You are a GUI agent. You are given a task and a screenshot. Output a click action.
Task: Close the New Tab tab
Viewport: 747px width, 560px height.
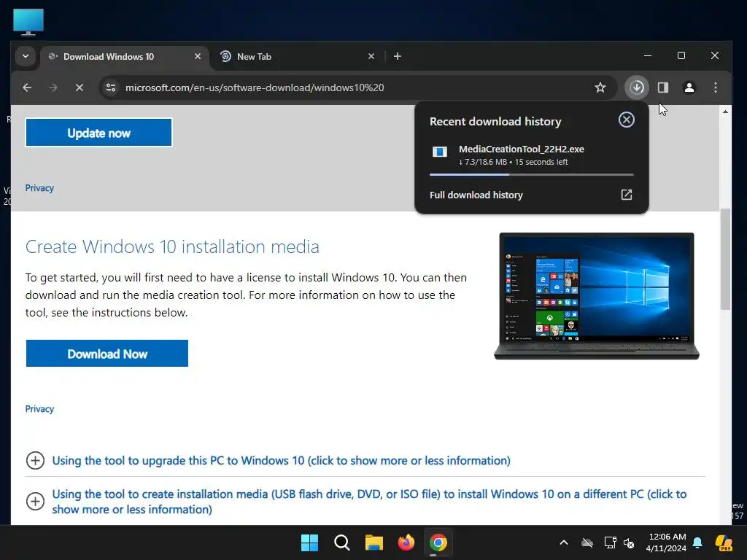tap(371, 56)
